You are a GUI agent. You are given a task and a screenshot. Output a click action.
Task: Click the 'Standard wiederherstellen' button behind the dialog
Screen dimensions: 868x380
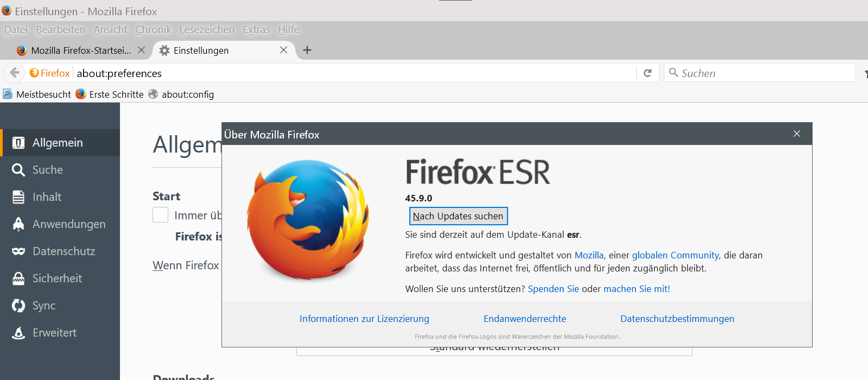[495, 351]
